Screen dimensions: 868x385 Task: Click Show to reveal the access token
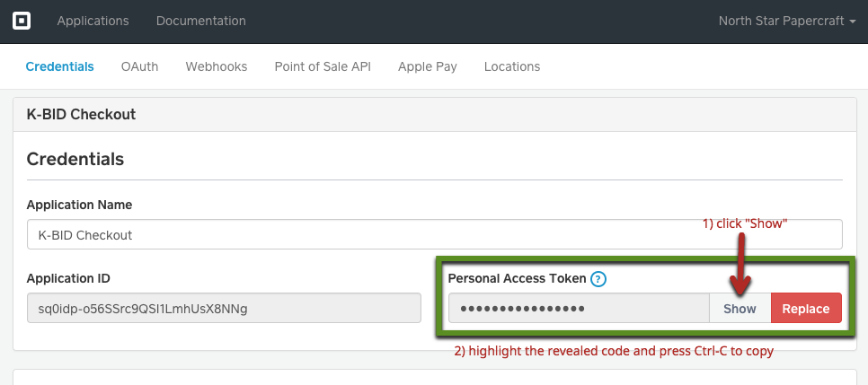point(740,309)
